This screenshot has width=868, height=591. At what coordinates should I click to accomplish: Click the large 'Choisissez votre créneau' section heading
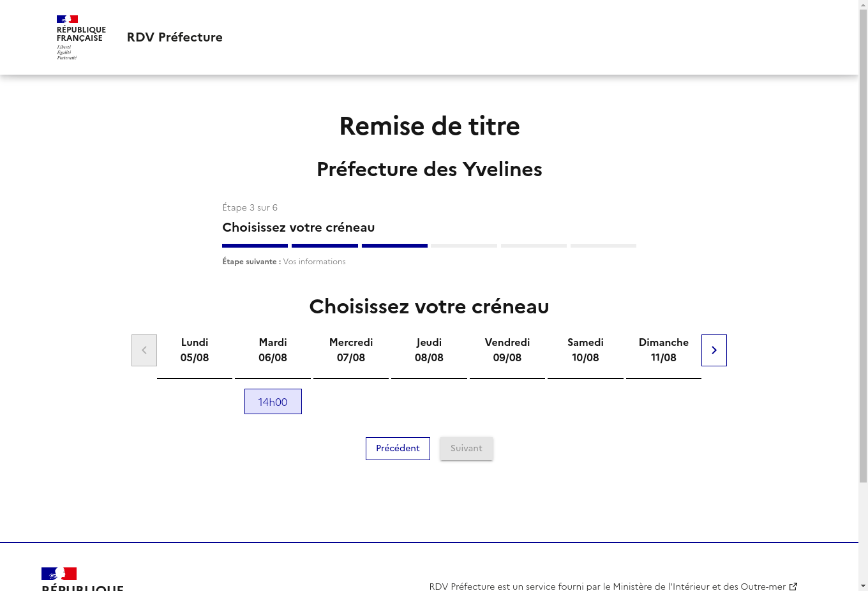[x=430, y=306]
